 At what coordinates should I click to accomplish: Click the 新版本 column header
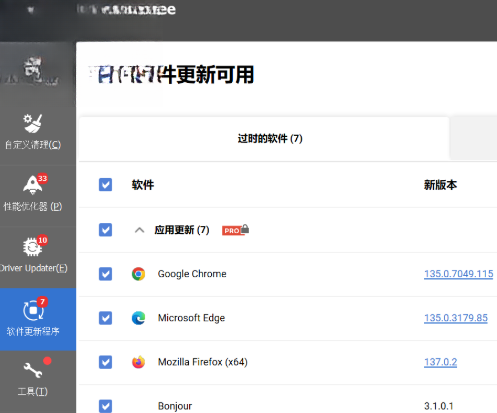click(440, 185)
